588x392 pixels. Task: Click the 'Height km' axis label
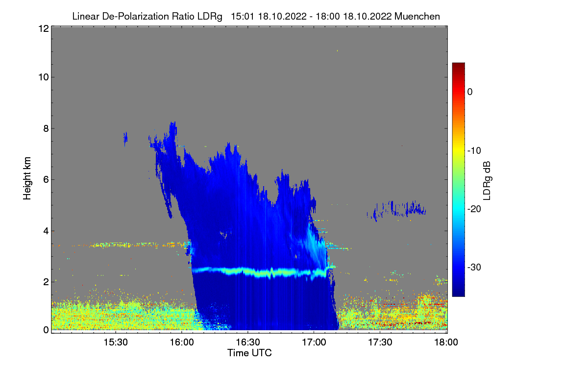point(27,178)
